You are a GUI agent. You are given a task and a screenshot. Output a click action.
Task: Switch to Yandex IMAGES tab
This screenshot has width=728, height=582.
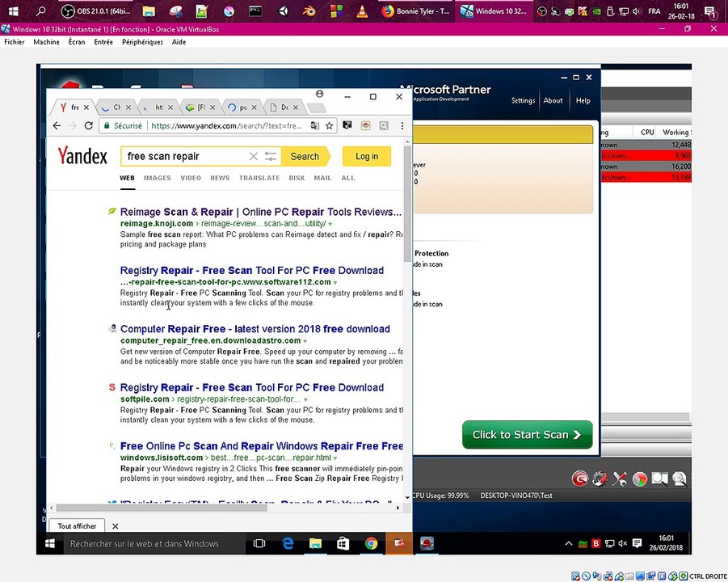tap(158, 178)
